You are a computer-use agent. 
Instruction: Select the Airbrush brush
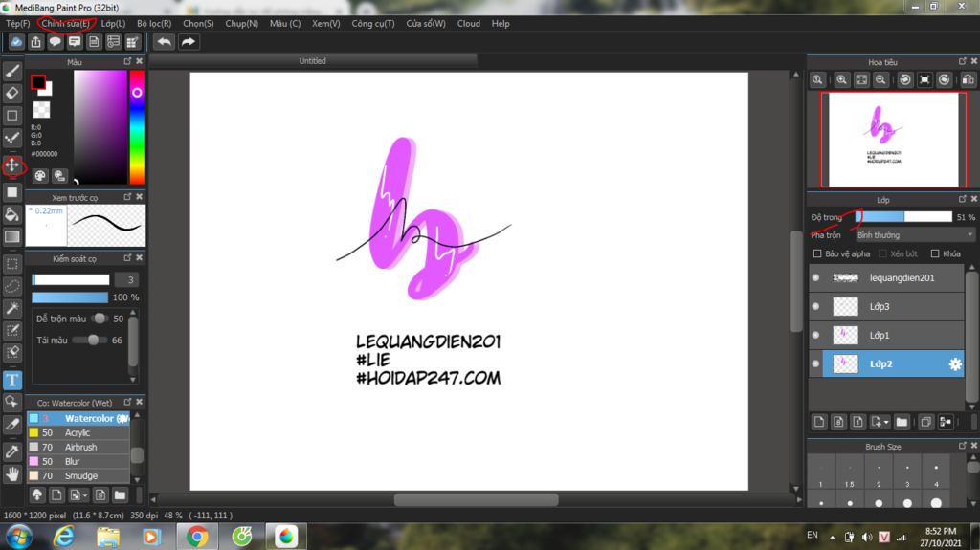coord(78,447)
